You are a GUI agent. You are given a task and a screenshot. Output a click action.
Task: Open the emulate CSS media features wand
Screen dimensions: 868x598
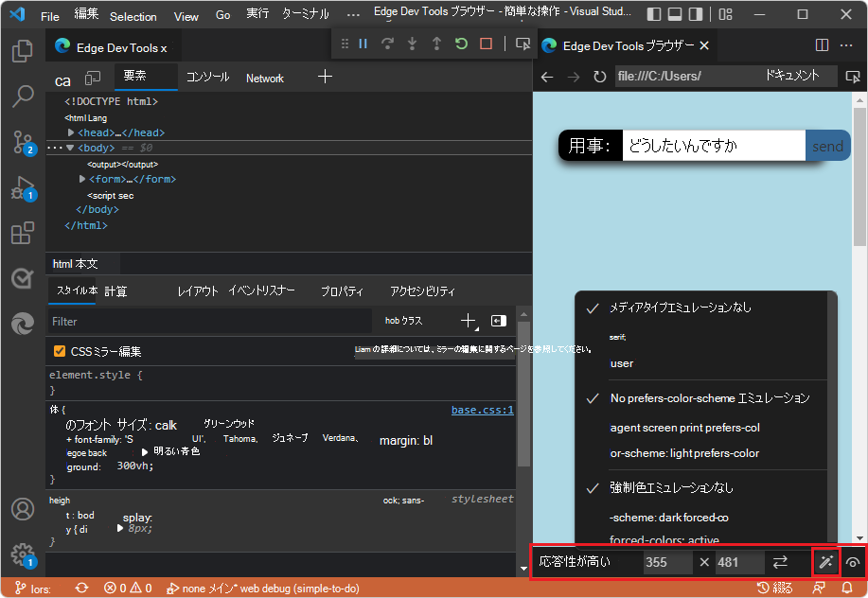tap(826, 562)
